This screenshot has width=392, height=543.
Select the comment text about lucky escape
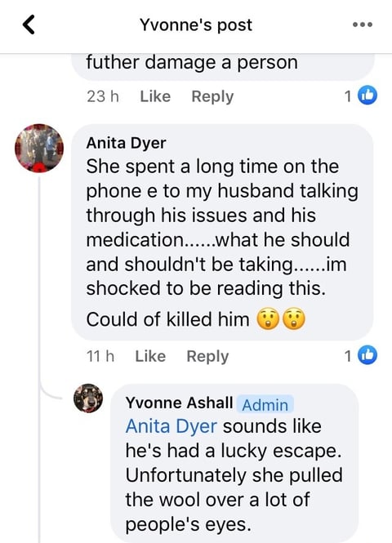(x=234, y=475)
